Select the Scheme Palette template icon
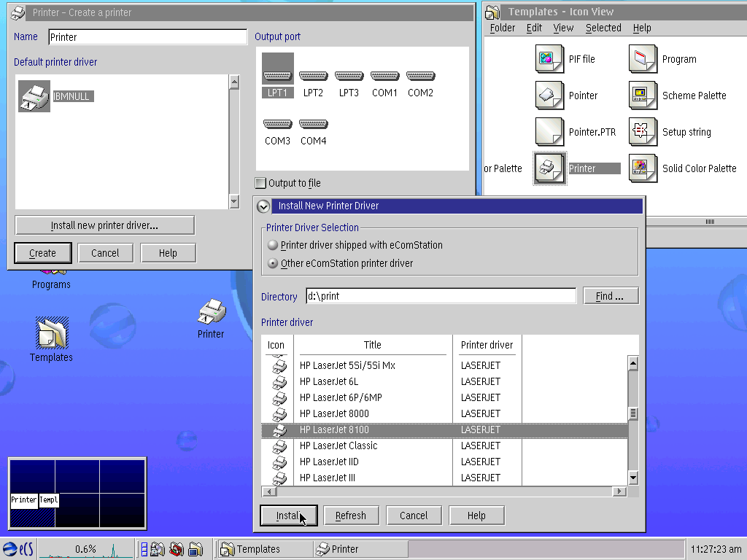This screenshot has height=560, width=747. click(x=643, y=96)
